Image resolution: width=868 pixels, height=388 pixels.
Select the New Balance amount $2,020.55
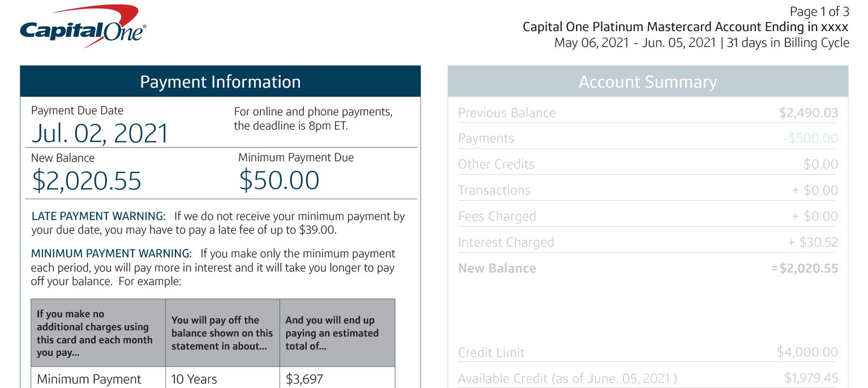[86, 180]
